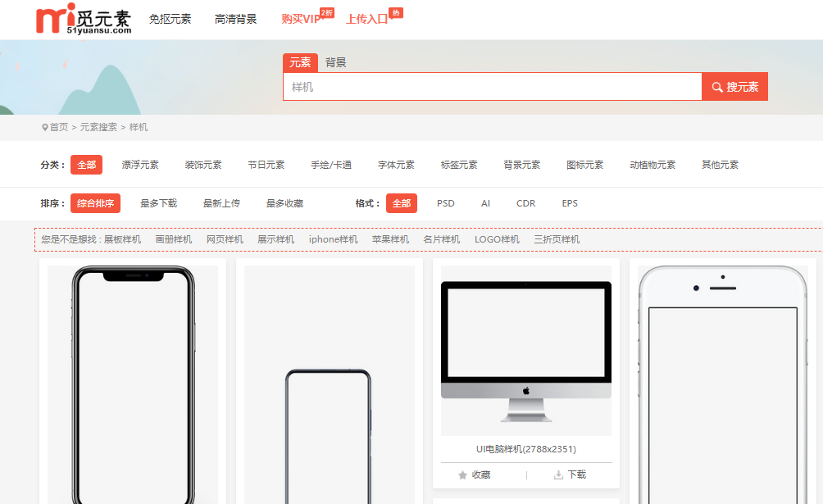Click suggested search 三折页样机

pos(557,239)
